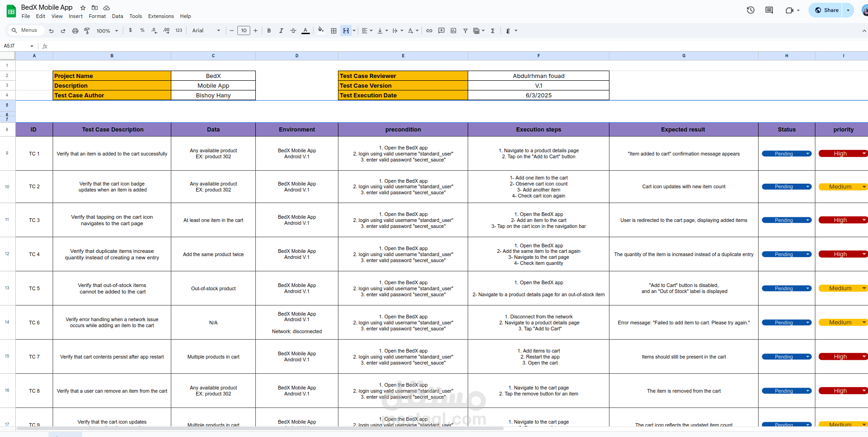Open version history
Viewport: 868px width, 437px height.
click(x=751, y=10)
